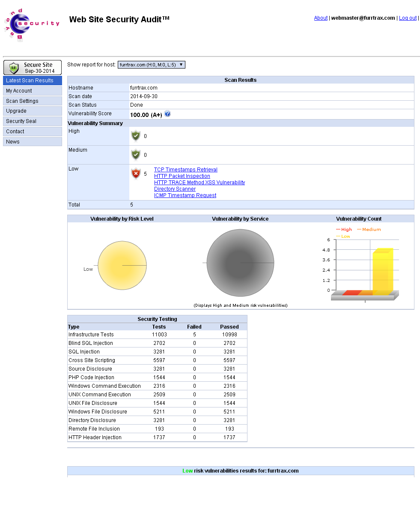
Task: Select Upgrade in the sidebar
Action: pyautogui.click(x=33, y=111)
